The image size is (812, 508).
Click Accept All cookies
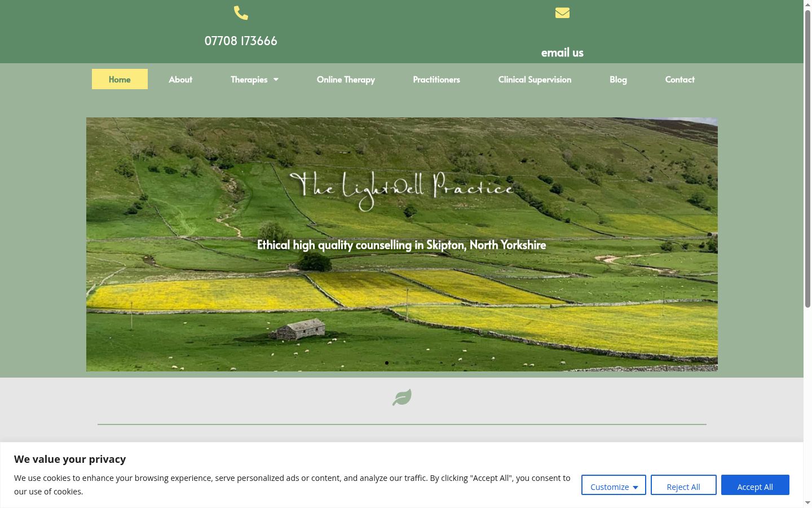(755, 485)
